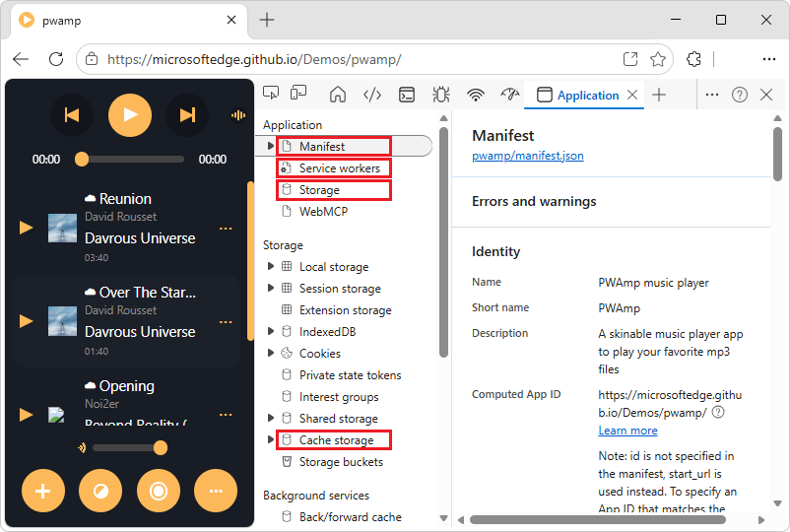Open the Network tool
790x532 pixels.
[x=476, y=95]
